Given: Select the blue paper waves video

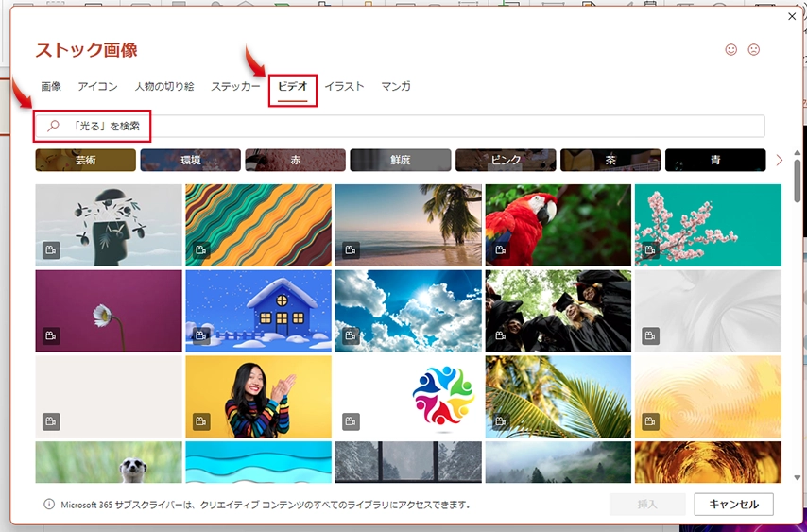Looking at the screenshot, I should pyautogui.click(x=258, y=462).
